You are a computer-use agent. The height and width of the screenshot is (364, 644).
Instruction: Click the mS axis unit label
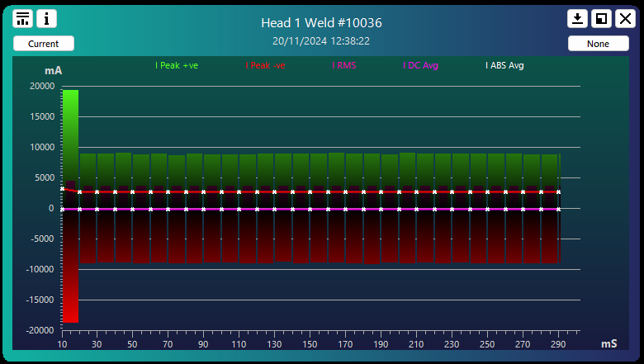(x=609, y=343)
